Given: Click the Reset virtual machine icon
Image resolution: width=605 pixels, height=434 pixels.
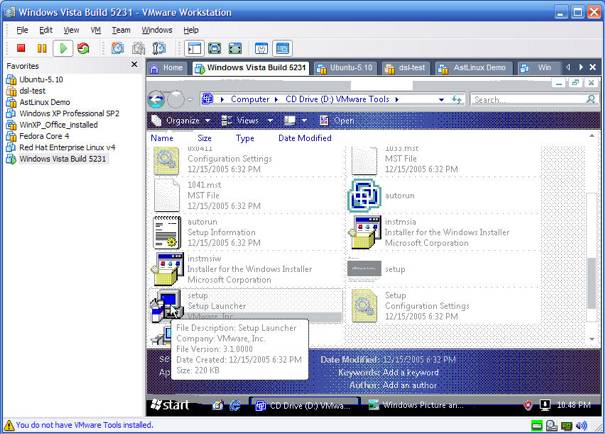Looking at the screenshot, I should point(83,48).
